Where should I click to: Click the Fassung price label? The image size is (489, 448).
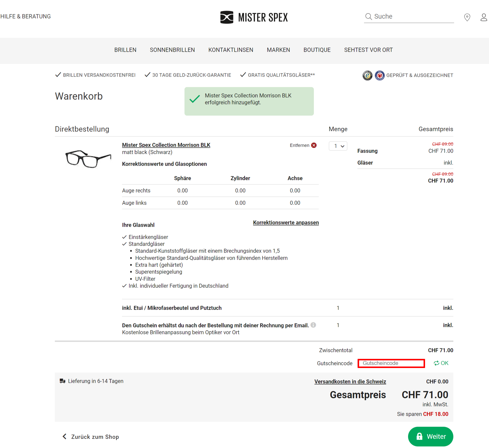pos(367,151)
